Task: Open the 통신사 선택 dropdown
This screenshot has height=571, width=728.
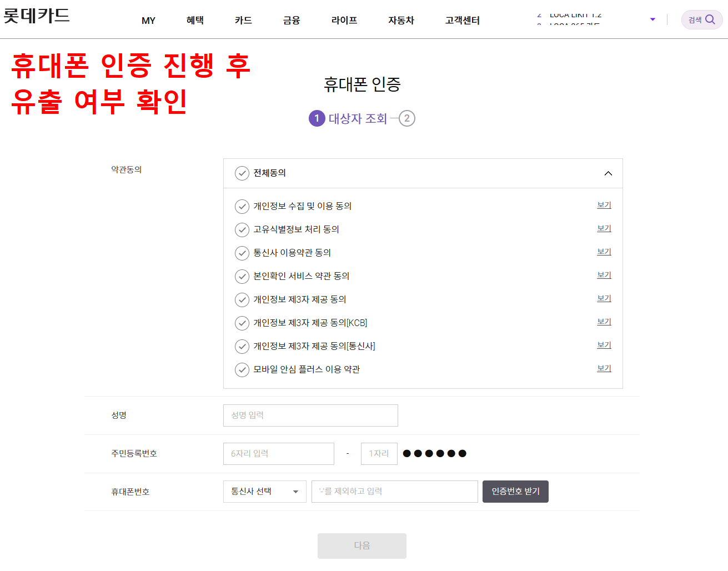Action: point(264,492)
